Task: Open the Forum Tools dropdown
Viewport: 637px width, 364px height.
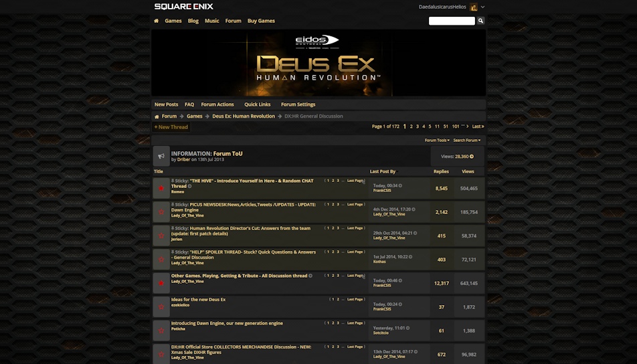Action: click(437, 140)
